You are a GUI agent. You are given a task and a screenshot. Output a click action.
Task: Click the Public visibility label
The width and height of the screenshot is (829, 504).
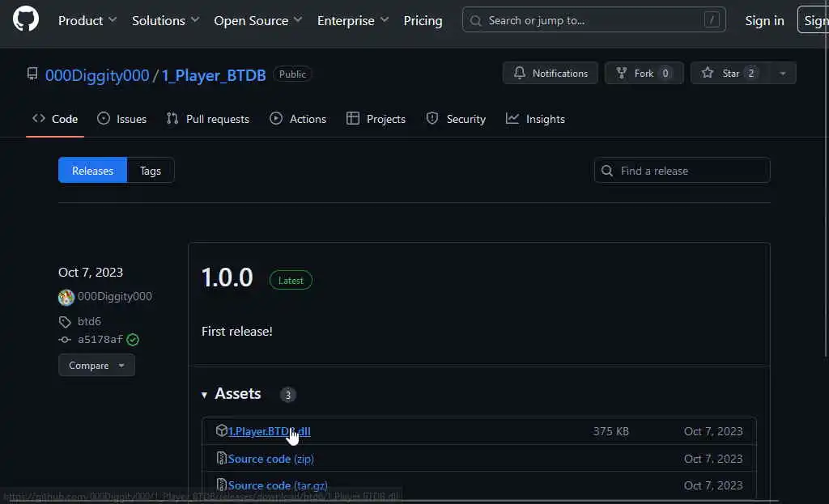[x=292, y=74]
